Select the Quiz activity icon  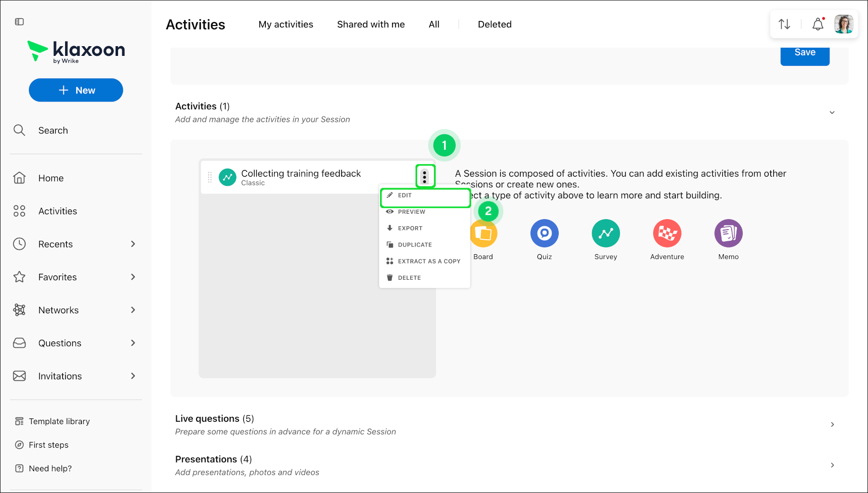544,234
